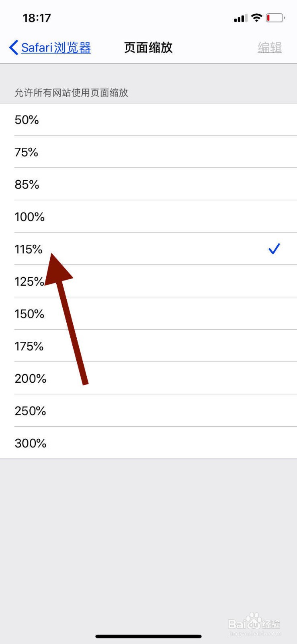Tap the blue checkmark beside 115%

tap(274, 249)
